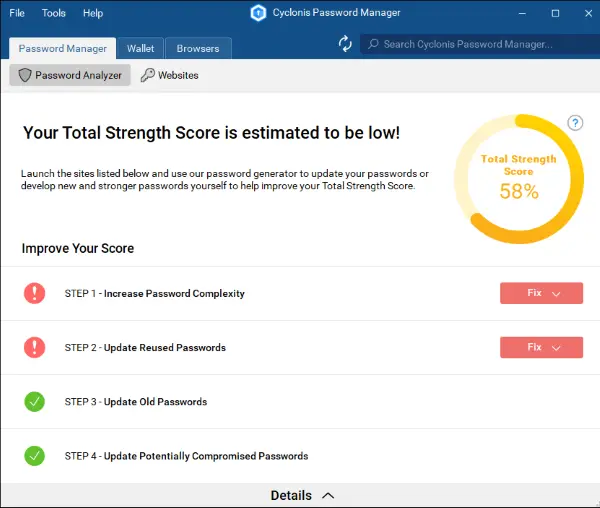The width and height of the screenshot is (600, 508).
Task: Click 'STEP 3 - Update Old Passwords' text
Action: coord(136,402)
